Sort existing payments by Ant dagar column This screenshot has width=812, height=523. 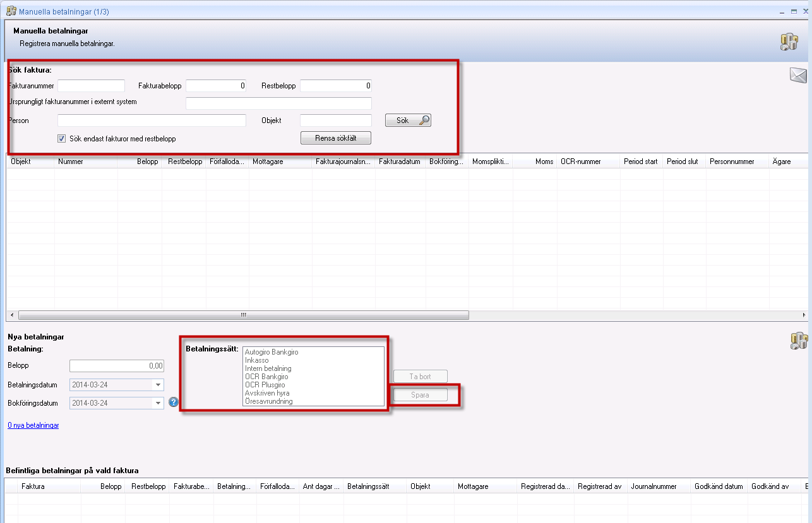pyautogui.click(x=321, y=486)
